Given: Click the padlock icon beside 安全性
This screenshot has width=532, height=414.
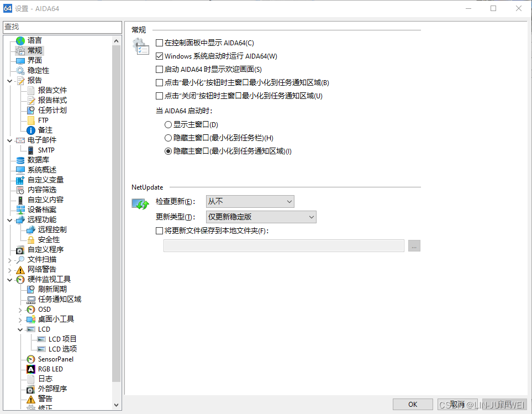Looking at the screenshot, I should [x=31, y=240].
